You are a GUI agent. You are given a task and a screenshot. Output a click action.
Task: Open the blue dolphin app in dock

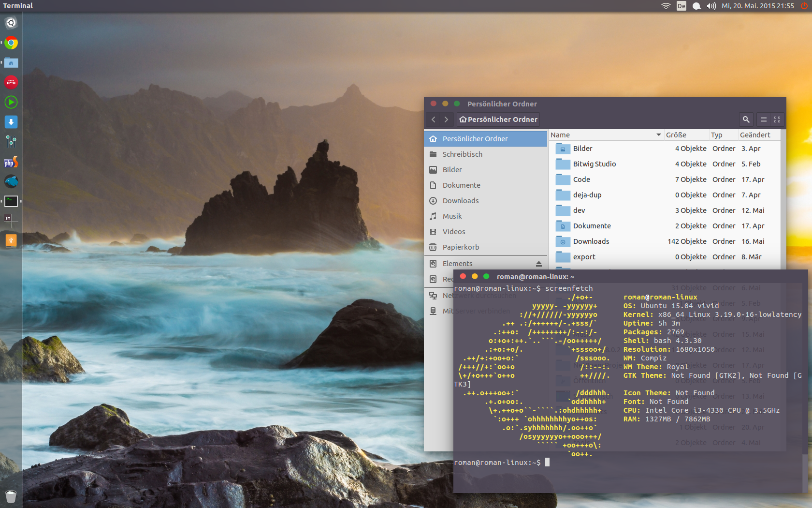(x=11, y=181)
